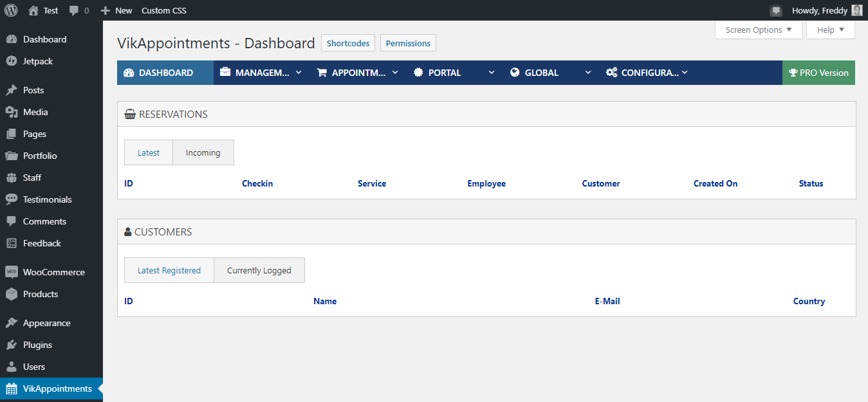868x402 pixels.
Task: Click the CUSTOMERS panel heading
Action: [x=163, y=232]
